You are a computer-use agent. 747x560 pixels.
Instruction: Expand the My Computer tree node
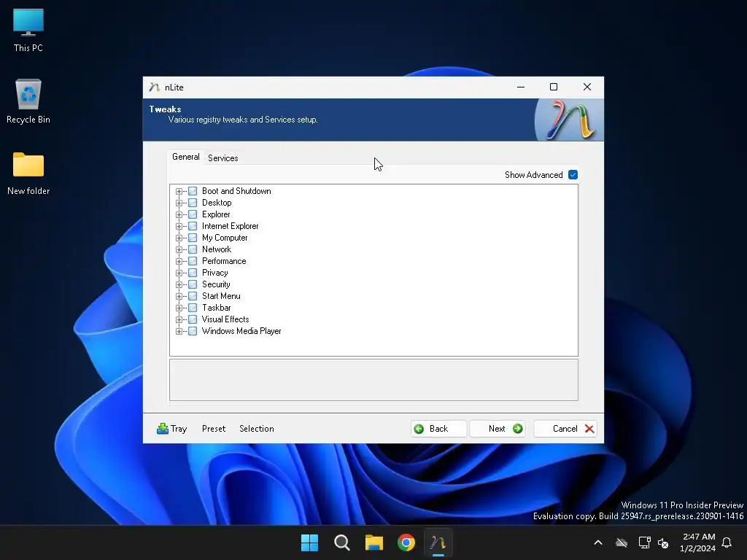pos(179,238)
